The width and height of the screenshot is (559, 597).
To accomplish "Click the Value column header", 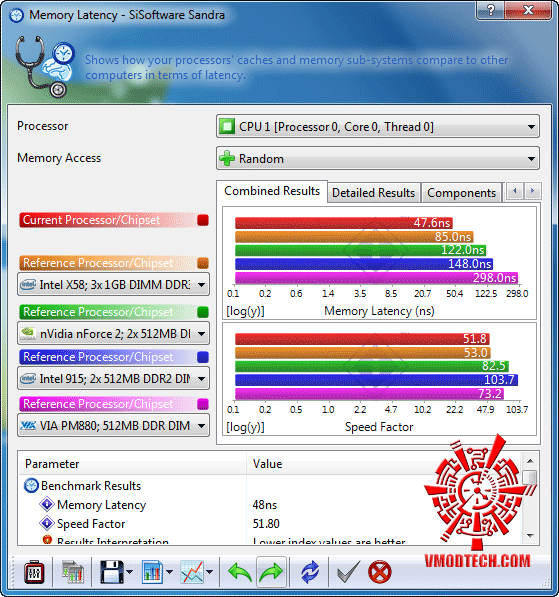I will pos(384,464).
